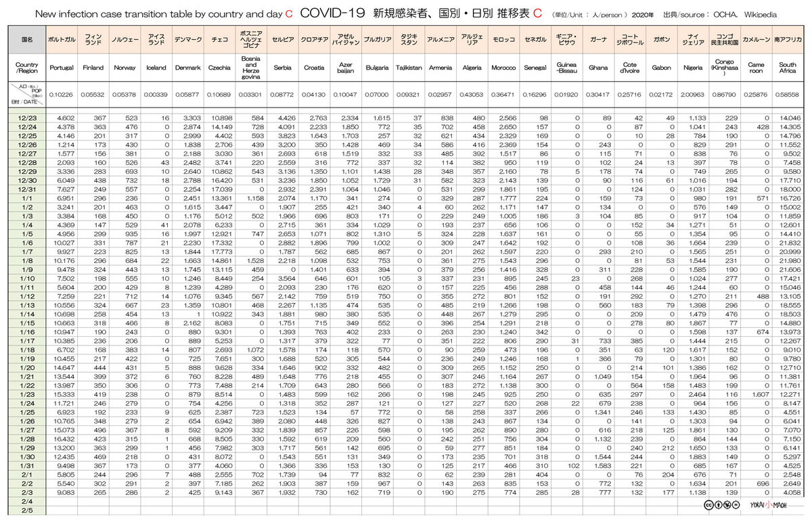Select South Africa population value 0.58558
812x520 pixels.
click(x=788, y=94)
